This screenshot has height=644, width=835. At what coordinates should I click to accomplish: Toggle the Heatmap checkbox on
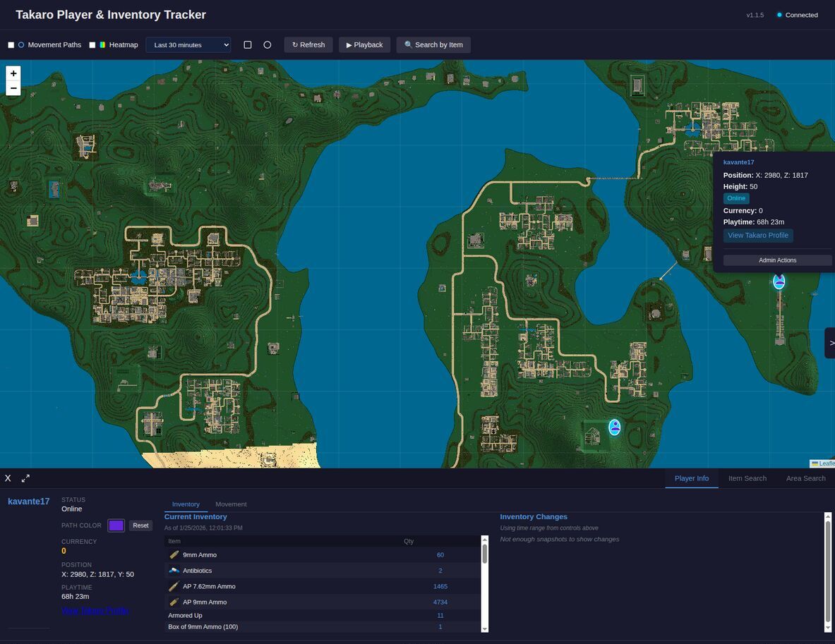point(92,44)
